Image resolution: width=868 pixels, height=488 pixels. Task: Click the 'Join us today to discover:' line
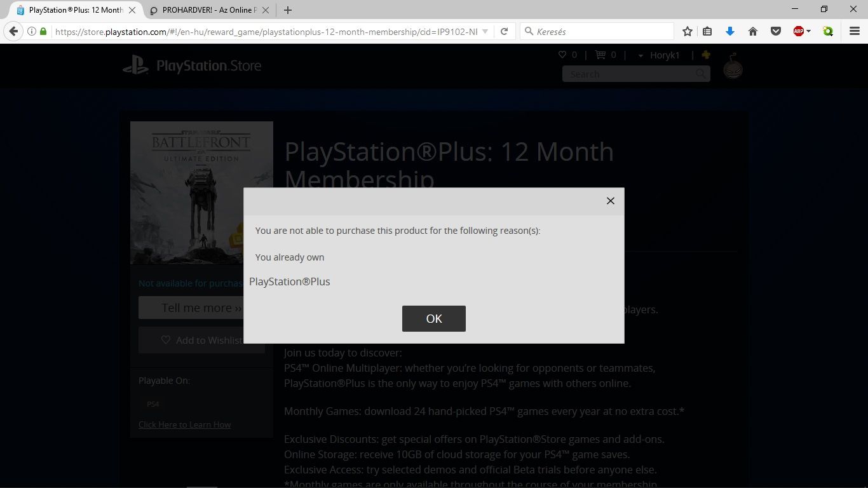point(343,353)
